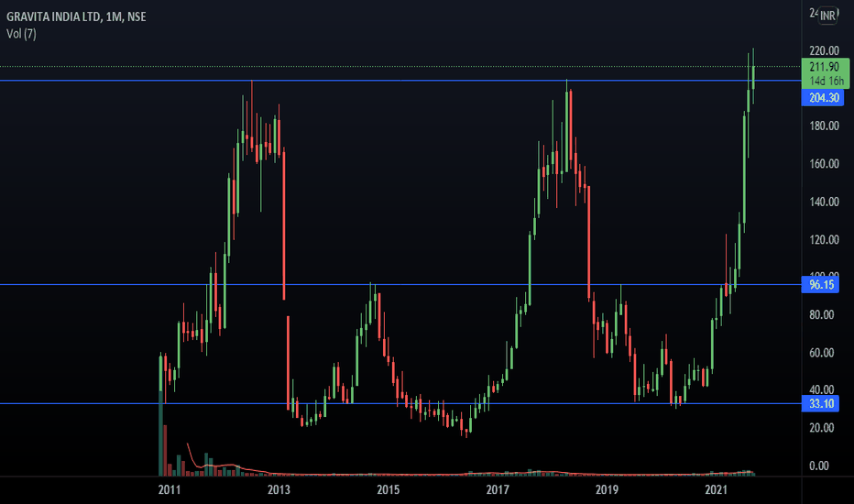The image size is (854, 504).
Task: Select the 14d 16h countdown label
Action: point(827,82)
